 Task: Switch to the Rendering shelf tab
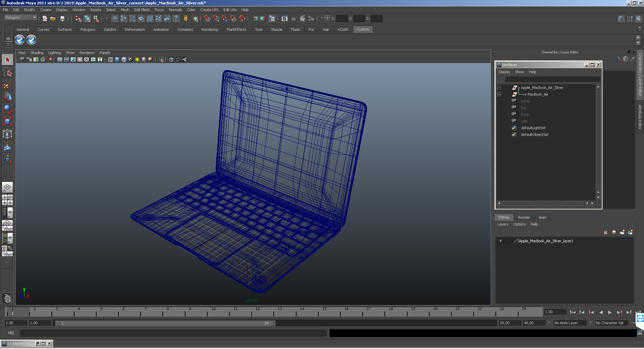pos(210,30)
